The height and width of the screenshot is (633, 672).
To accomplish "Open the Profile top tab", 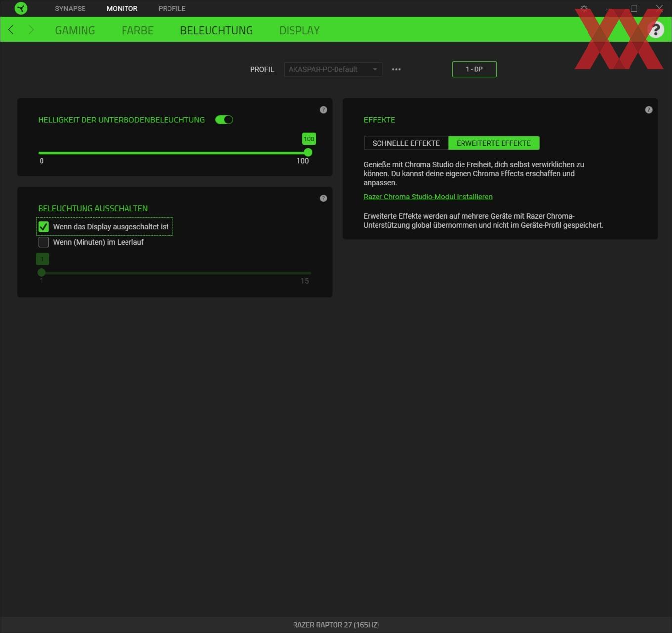I will 172,8.
